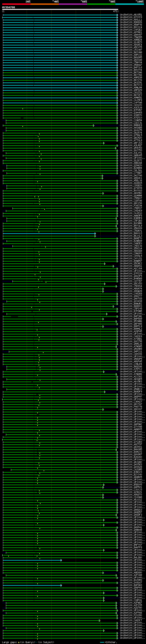Select the AV394788 query name label
Viewport: 146px width, 644px height.
coord(8,8)
